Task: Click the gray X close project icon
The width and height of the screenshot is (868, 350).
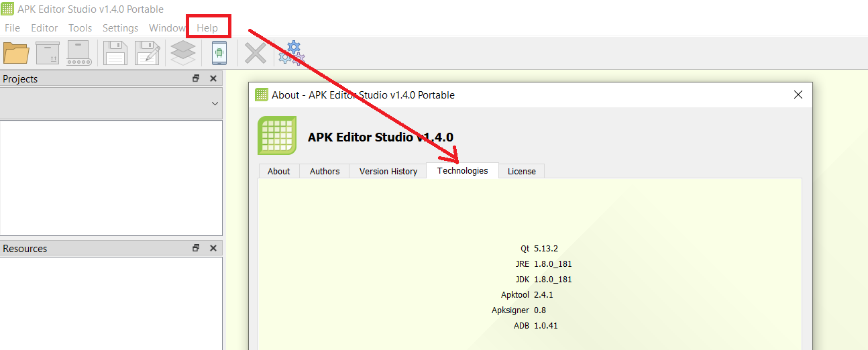Action: (x=255, y=53)
